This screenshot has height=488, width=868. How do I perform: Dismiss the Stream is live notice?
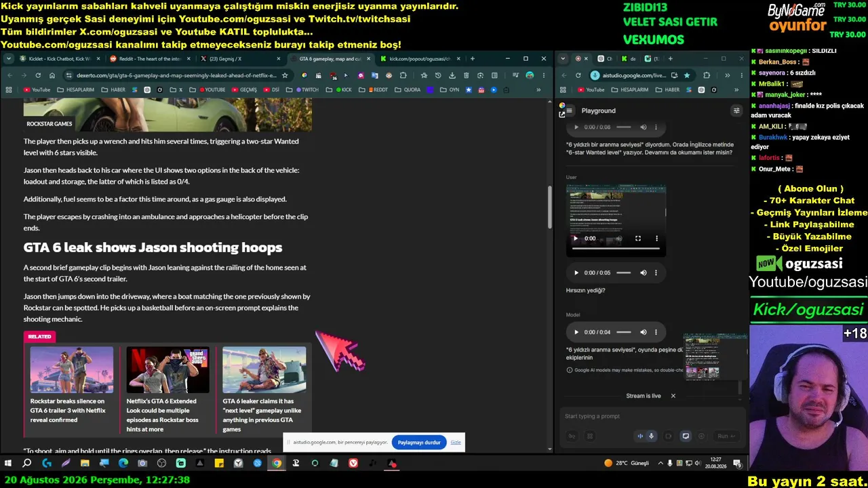tap(673, 396)
